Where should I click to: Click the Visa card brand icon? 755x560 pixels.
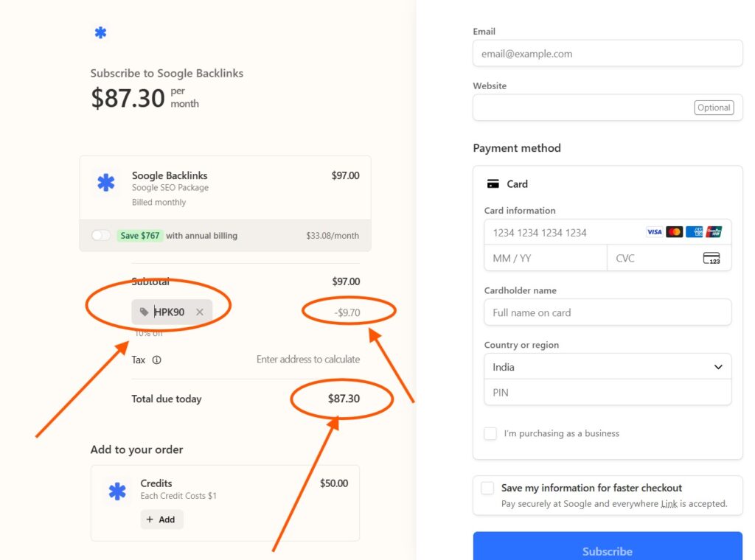pos(654,232)
